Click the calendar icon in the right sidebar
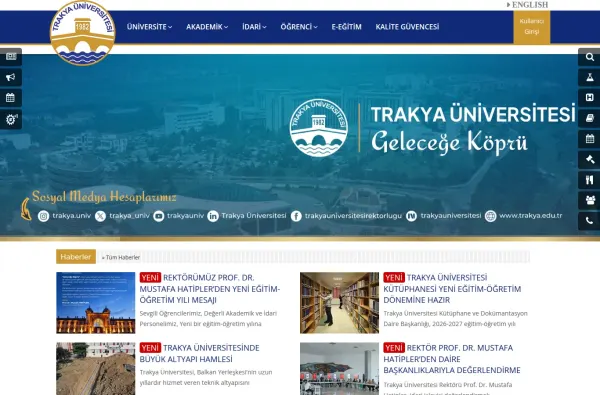The image size is (600, 395). point(589,139)
